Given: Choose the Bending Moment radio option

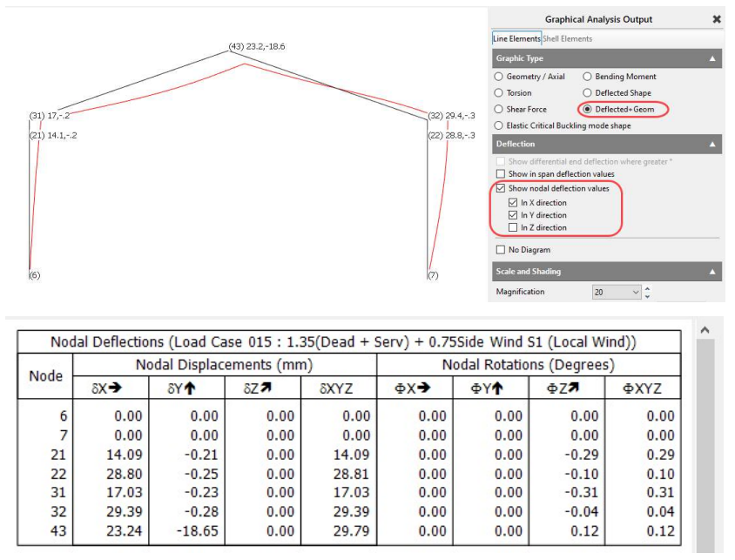Looking at the screenshot, I should pos(588,77).
